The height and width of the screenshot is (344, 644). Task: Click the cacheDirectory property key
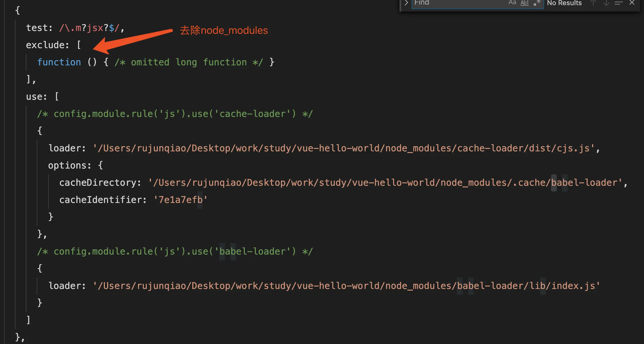coord(98,183)
